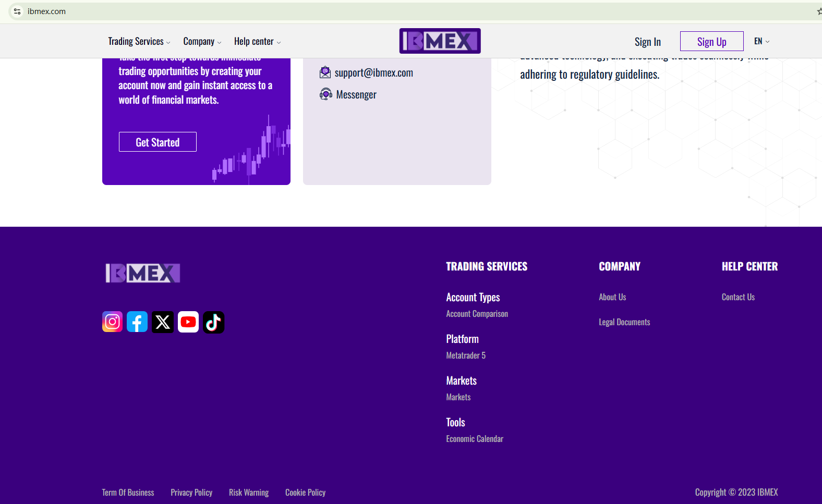Image resolution: width=822 pixels, height=504 pixels.
Task: Open the Messenger chat link
Action: click(356, 95)
